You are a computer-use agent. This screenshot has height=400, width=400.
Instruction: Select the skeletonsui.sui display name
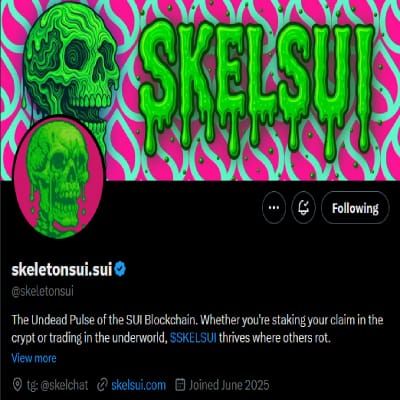[x=62, y=269]
